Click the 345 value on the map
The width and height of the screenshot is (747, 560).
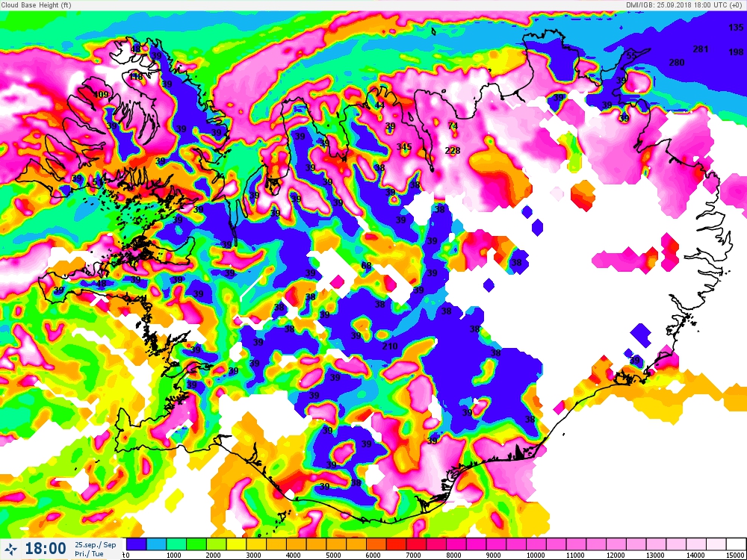[404, 146]
